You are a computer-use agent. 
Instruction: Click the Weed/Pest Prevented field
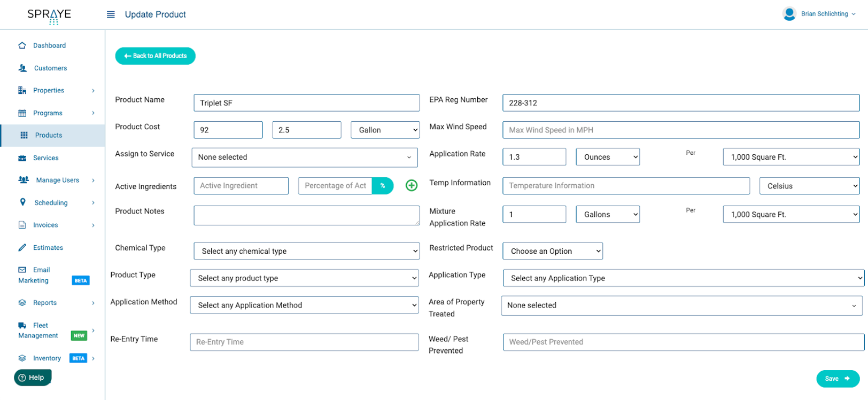684,342
